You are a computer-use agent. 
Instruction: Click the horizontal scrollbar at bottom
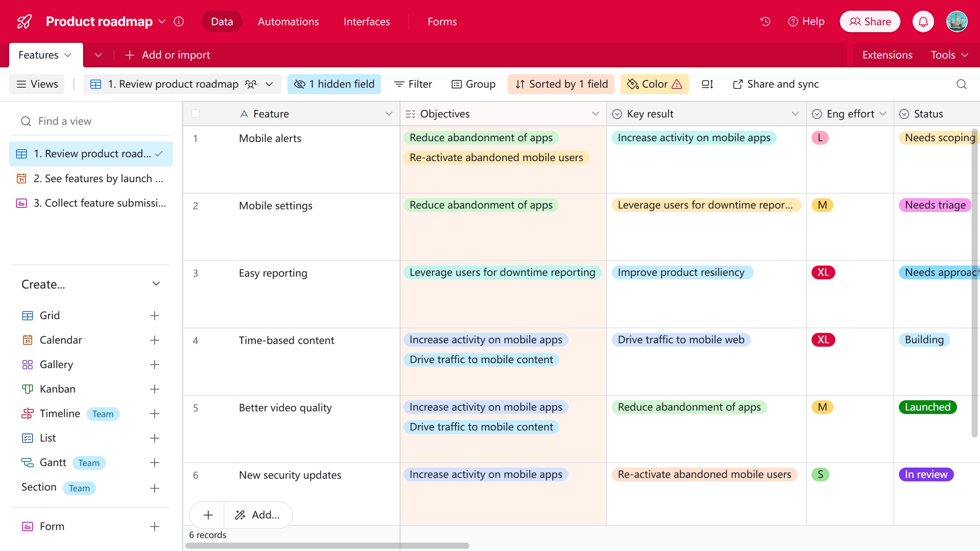point(328,546)
